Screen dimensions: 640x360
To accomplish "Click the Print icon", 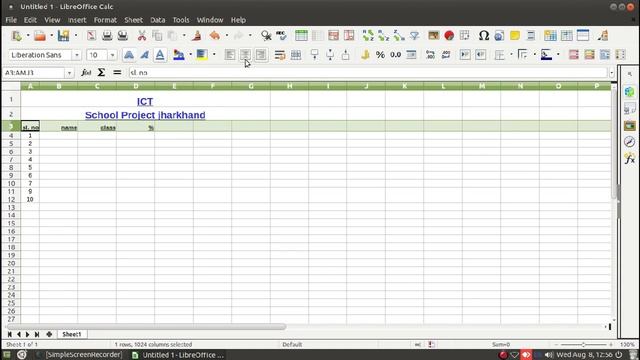I will point(107,36).
